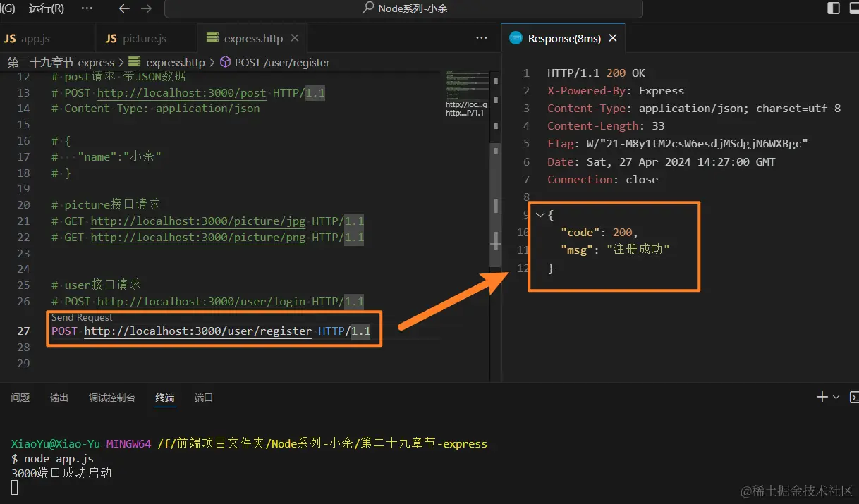Screen dimensions: 859x504
Task: Click the 第二十九章节-express breadcrumb
Action: pyautogui.click(x=61, y=62)
